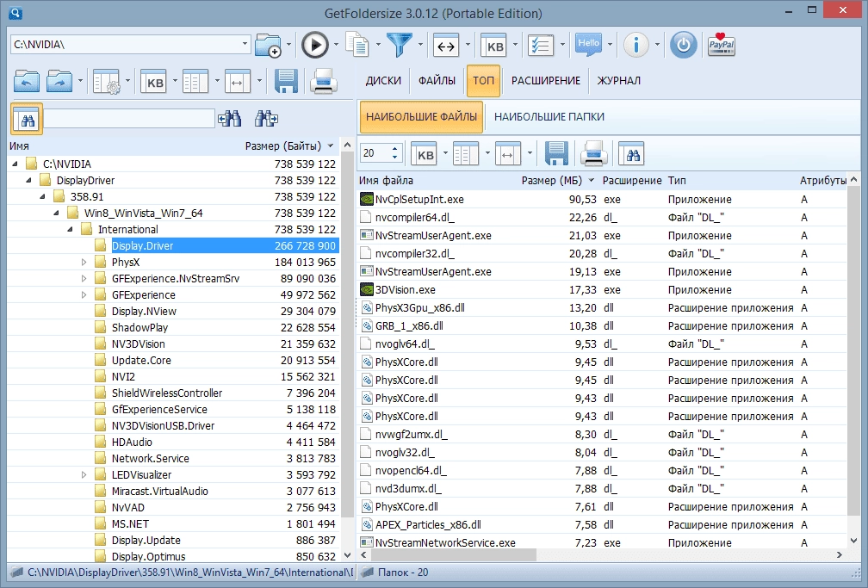Screen dimensions: 868x588
Task: Select НАИБОЛЬШИЕ ФАЙЛЫ view
Action: tap(421, 117)
